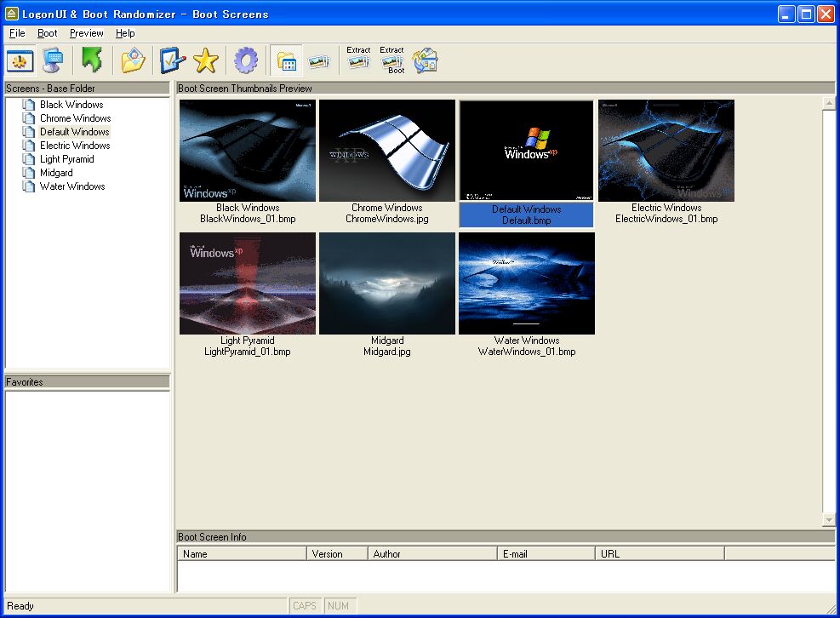This screenshot has height=618, width=840.
Task: Click the Boot Screen Info panel header
Action: point(506,536)
